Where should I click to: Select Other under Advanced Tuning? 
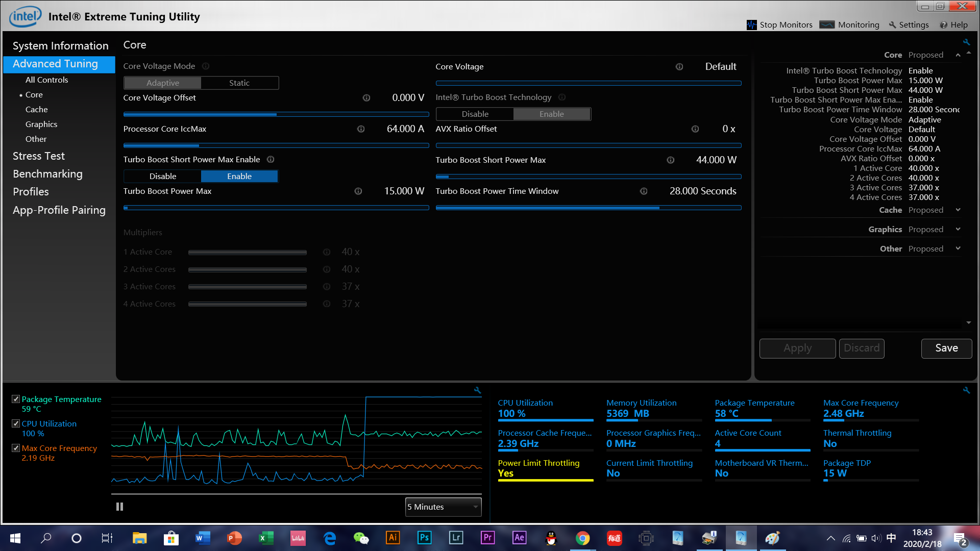(36, 139)
